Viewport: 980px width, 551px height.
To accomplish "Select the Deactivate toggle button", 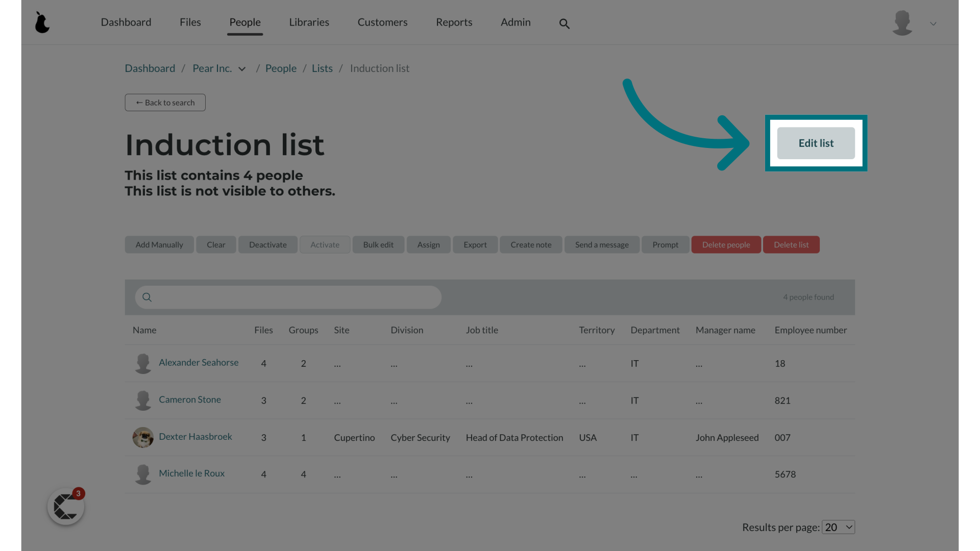I will click(267, 244).
